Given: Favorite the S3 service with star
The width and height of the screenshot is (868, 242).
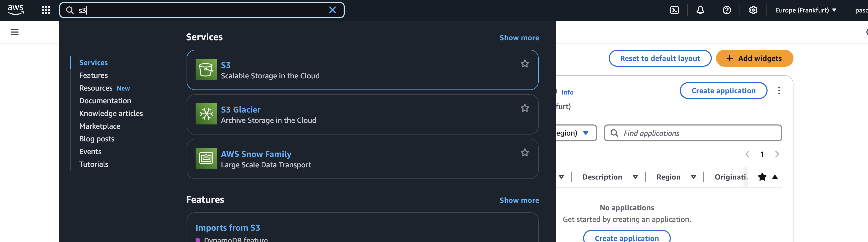Looking at the screenshot, I should [525, 64].
